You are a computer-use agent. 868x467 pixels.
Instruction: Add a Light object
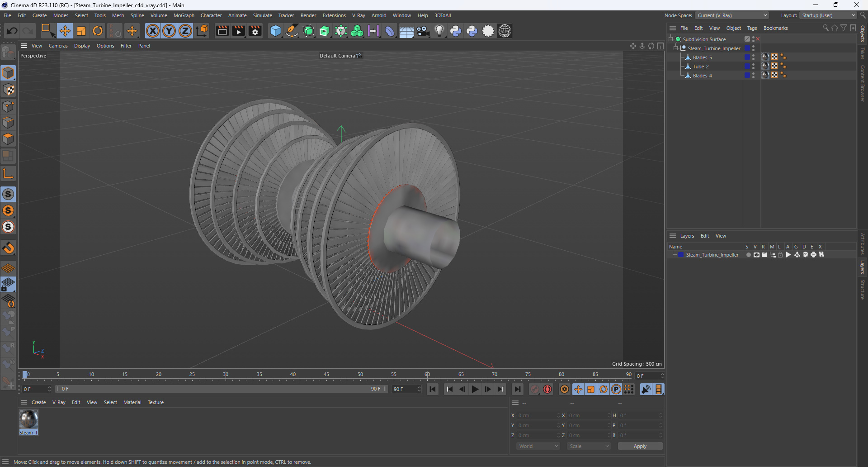pyautogui.click(x=439, y=31)
